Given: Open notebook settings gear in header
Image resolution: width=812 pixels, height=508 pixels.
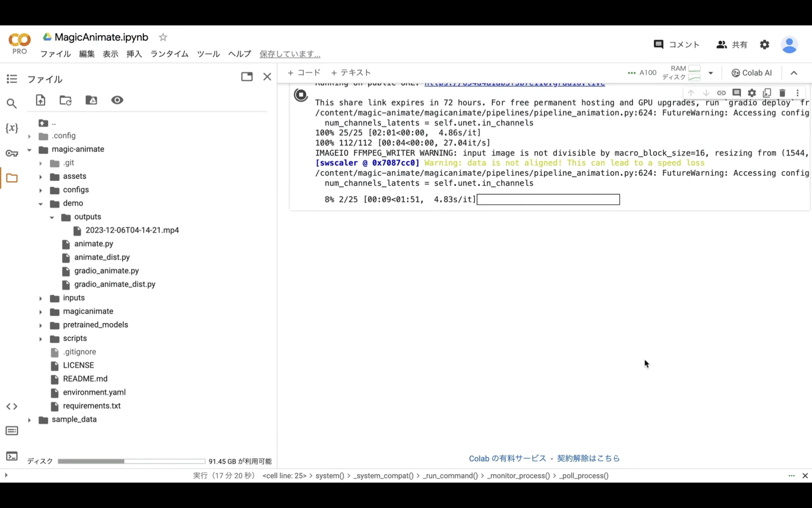Looking at the screenshot, I should tap(765, 45).
